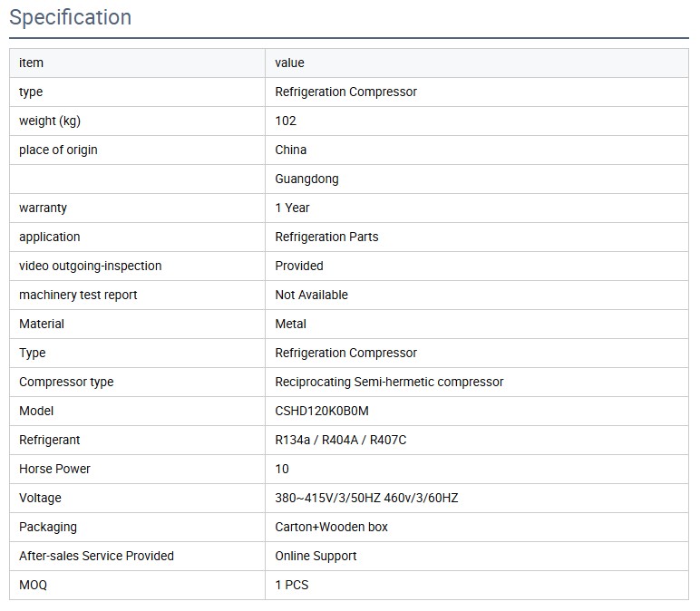Click the 'value' column header

point(289,63)
